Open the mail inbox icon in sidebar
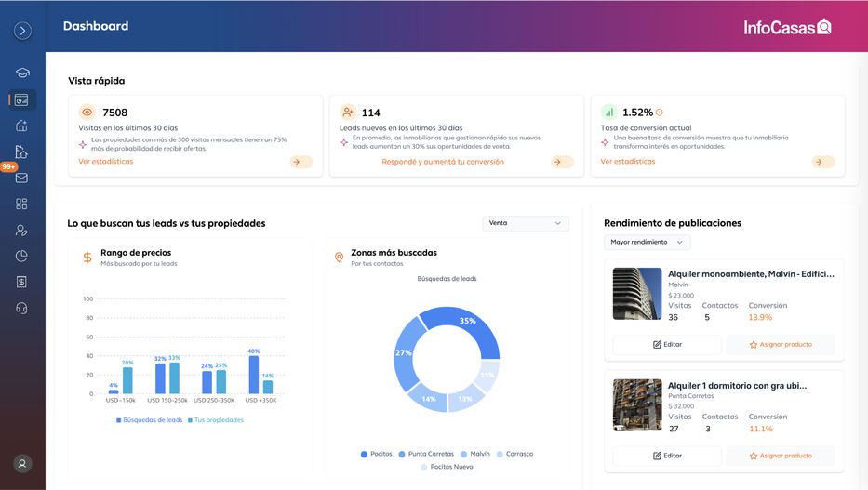Viewport: 868px width, 490px height. click(x=22, y=178)
